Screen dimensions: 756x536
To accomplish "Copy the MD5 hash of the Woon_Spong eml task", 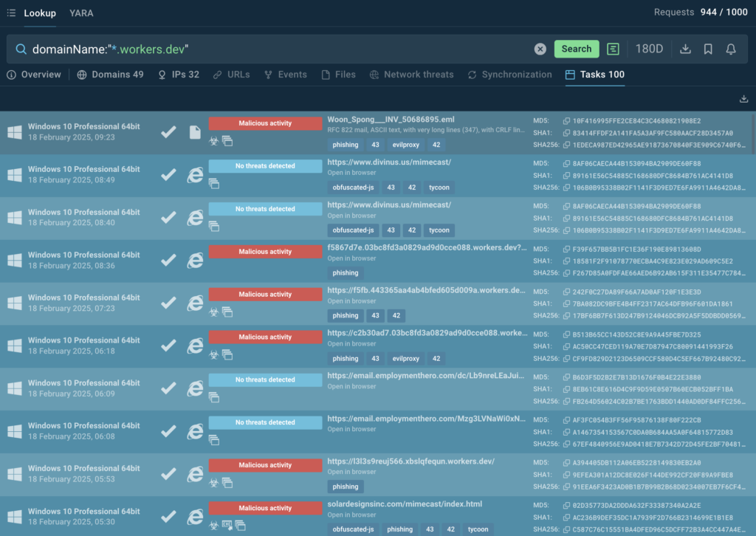I will point(566,120).
